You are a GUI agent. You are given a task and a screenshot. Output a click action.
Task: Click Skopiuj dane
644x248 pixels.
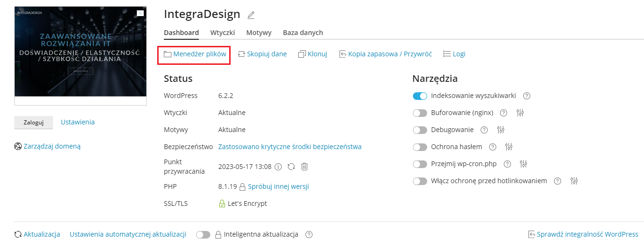[x=262, y=54]
